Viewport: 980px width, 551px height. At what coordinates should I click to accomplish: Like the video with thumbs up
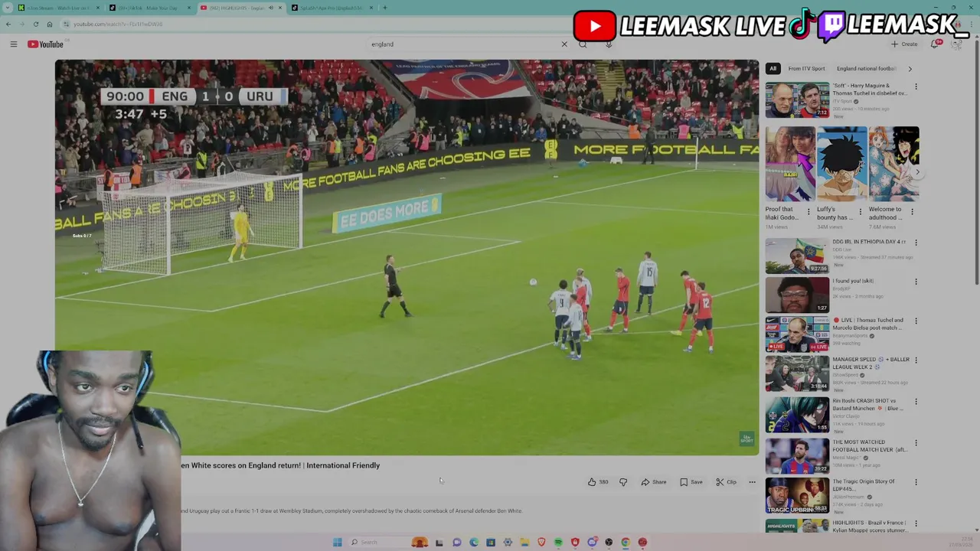point(597,482)
